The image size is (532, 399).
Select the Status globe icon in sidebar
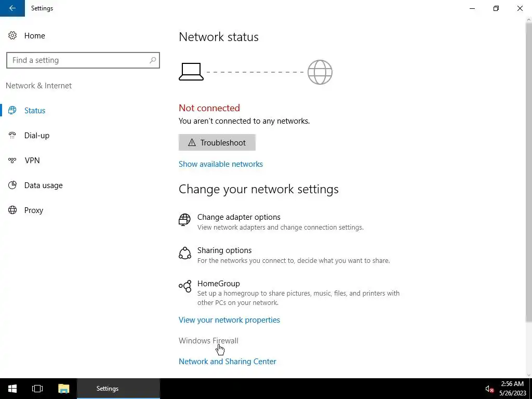pos(12,110)
